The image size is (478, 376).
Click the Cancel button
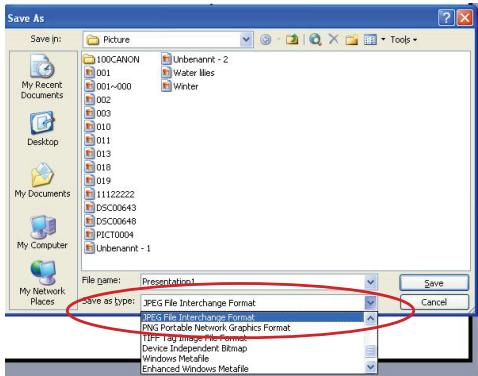[x=434, y=302]
